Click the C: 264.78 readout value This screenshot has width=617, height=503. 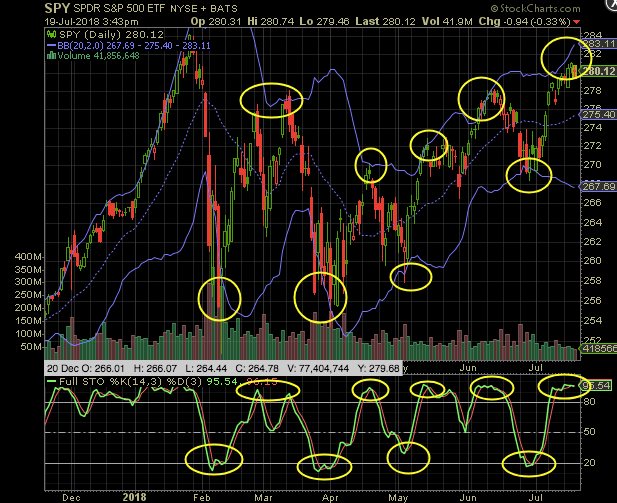[257, 368]
